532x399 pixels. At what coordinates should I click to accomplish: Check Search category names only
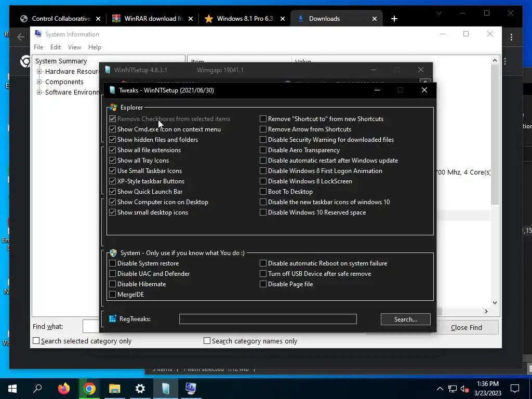[207, 341]
